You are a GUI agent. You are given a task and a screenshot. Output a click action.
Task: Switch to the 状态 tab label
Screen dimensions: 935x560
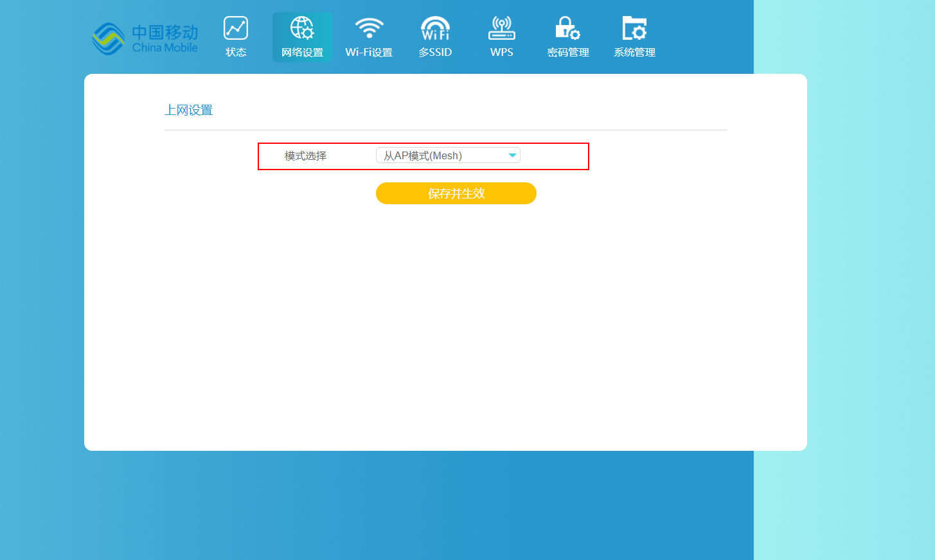(236, 53)
